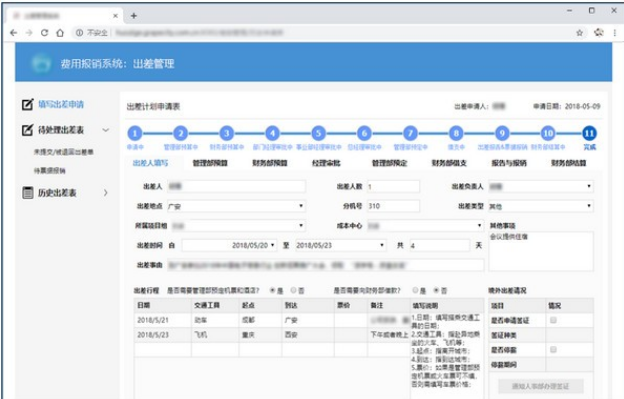Viewport: 624px width, 399px height.
Task: Click the 历史出差表 list icon
Action: coord(27,193)
